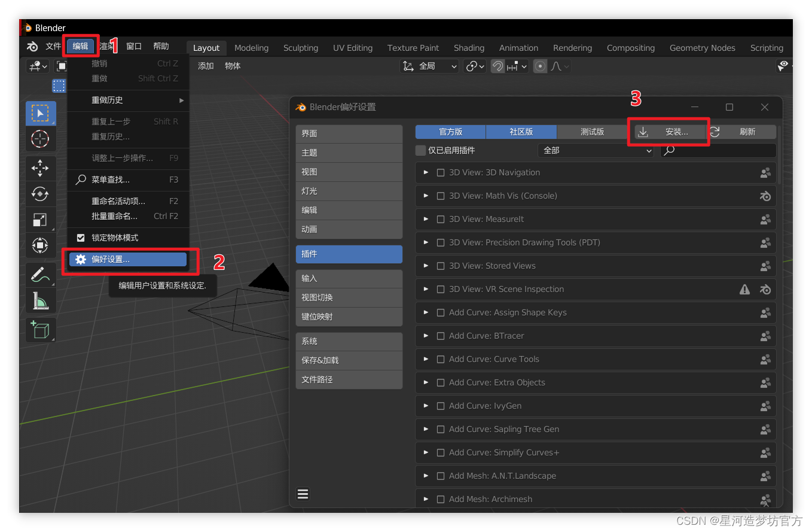This screenshot has height=532, width=812.
Task: Toggle snapping magnet icon in header
Action: 497,66
